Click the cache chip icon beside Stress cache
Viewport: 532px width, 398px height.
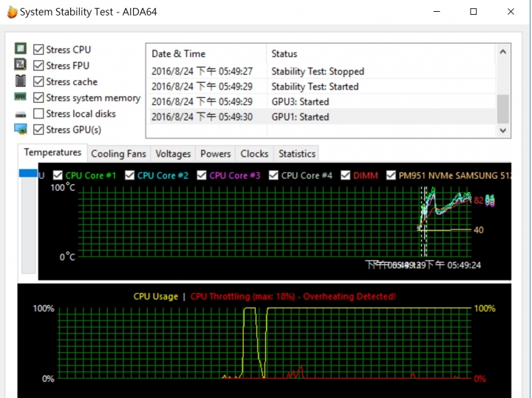(x=21, y=81)
